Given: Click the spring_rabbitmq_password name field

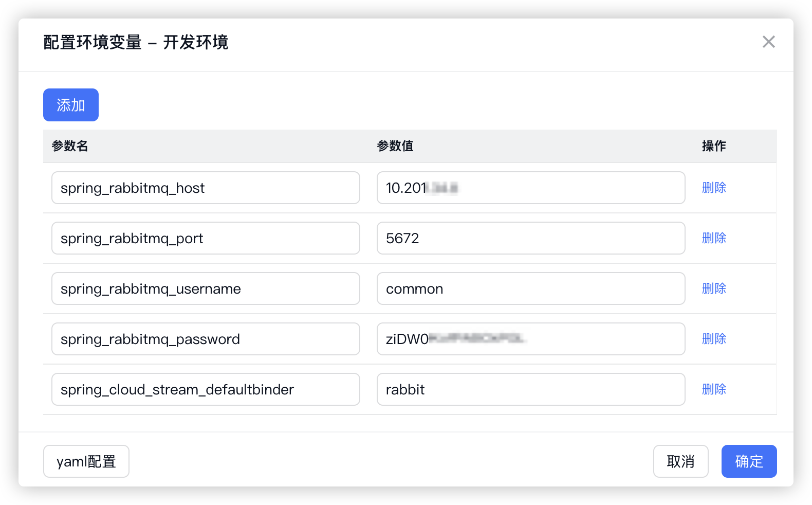Looking at the screenshot, I should click(x=205, y=339).
